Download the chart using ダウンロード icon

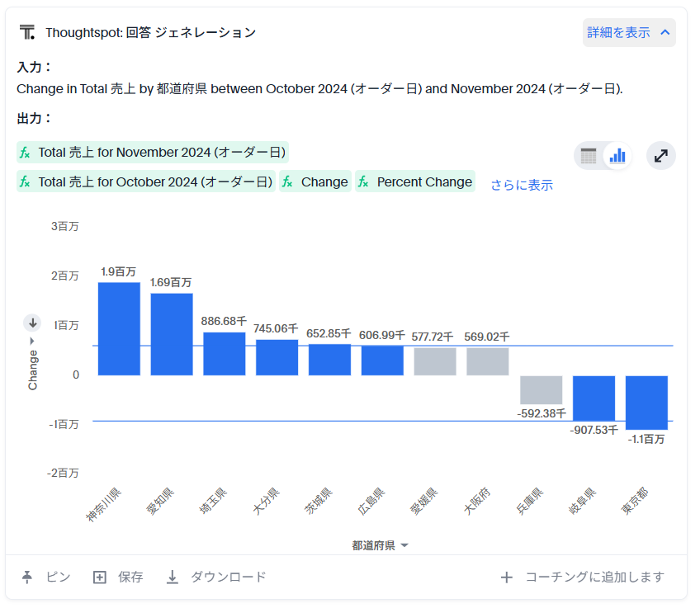point(173,577)
